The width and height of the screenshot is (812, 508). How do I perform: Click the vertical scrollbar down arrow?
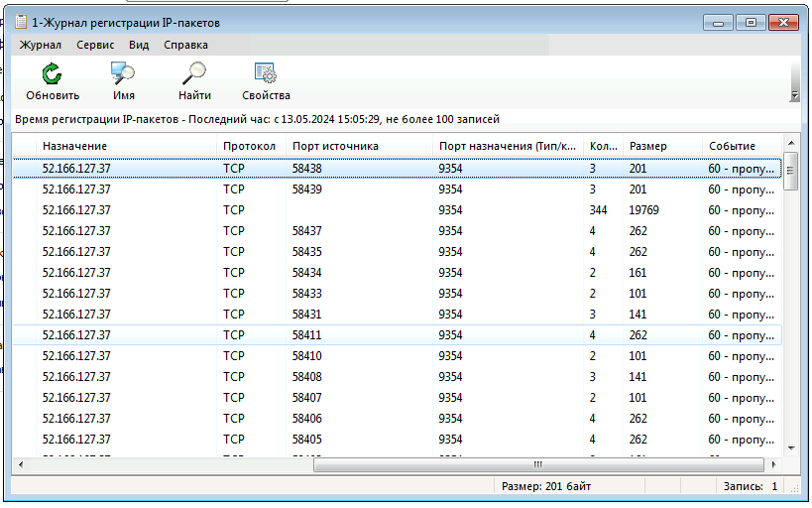click(791, 448)
